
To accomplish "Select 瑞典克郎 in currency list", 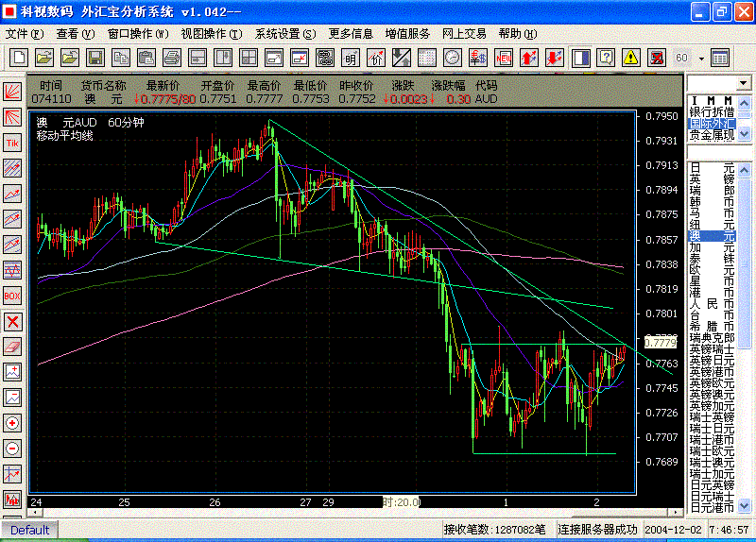I will 713,338.
